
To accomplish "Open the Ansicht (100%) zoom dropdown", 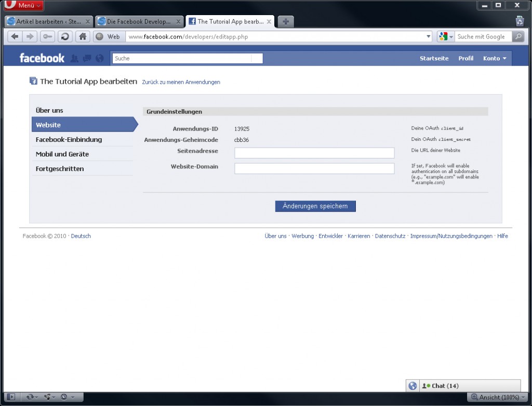I will pos(497,397).
